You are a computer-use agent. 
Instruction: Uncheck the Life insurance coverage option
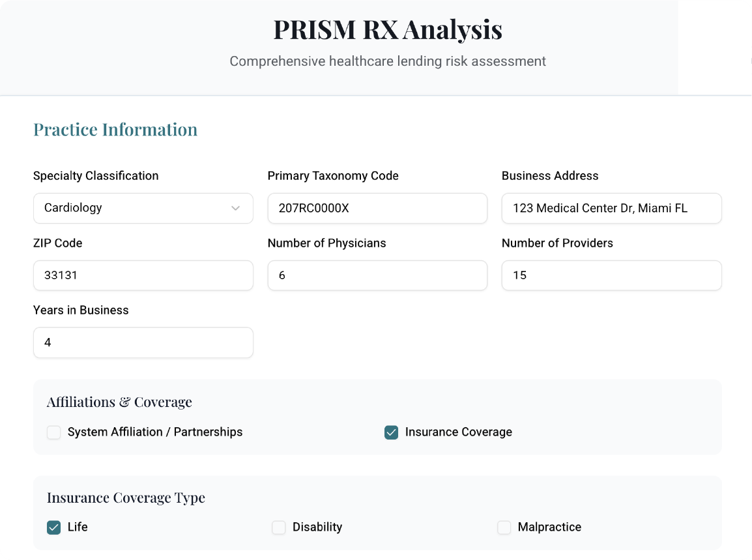point(53,527)
